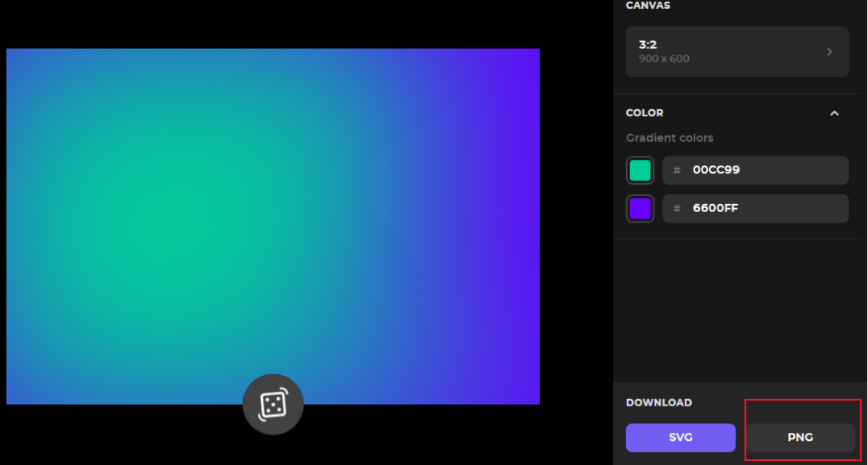This screenshot has height=465, width=868.
Task: Download the gradient as SVG
Action: (681, 438)
